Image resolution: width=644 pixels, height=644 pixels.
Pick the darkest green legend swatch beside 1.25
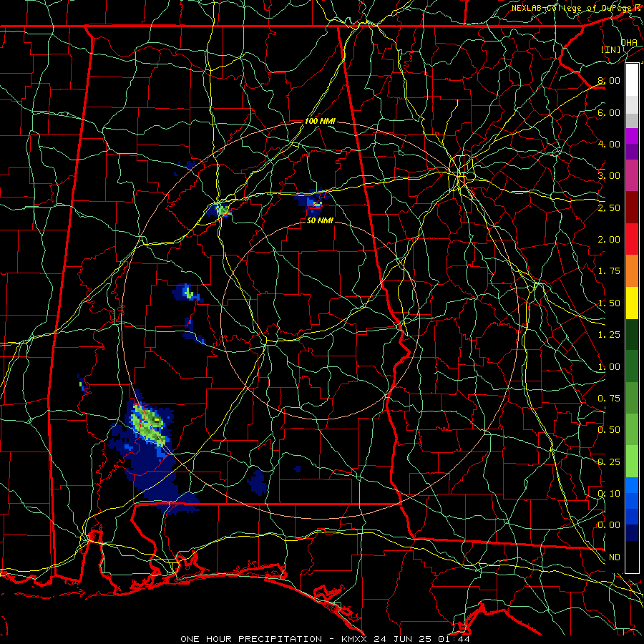(x=632, y=335)
